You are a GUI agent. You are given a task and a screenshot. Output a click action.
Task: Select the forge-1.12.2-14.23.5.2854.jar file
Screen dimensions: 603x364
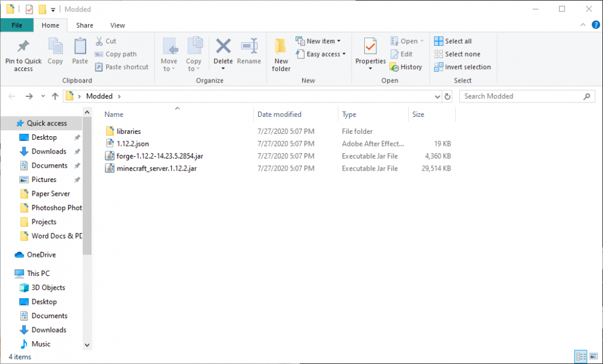(160, 156)
